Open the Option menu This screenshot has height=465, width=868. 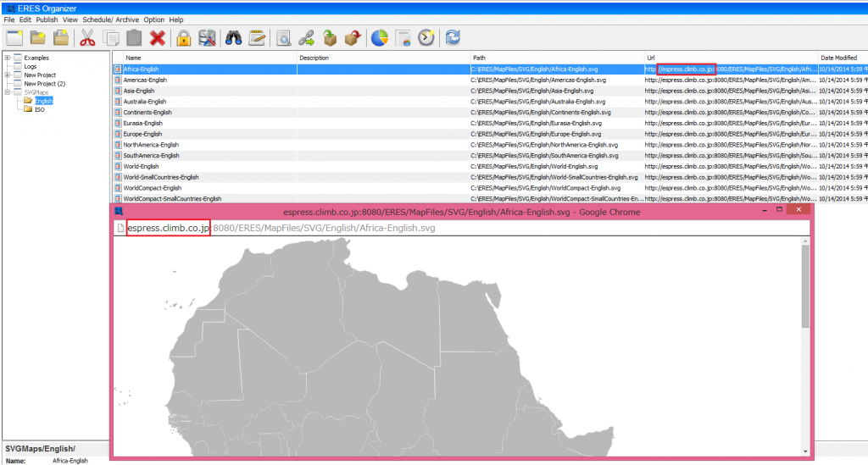click(153, 19)
